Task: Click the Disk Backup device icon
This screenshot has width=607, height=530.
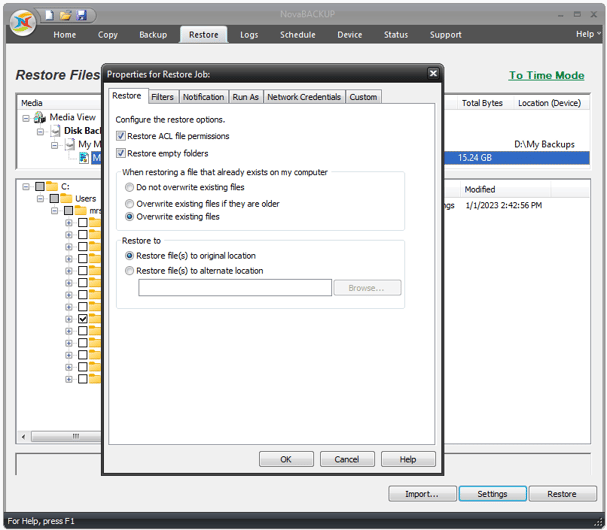Action: click(55, 131)
